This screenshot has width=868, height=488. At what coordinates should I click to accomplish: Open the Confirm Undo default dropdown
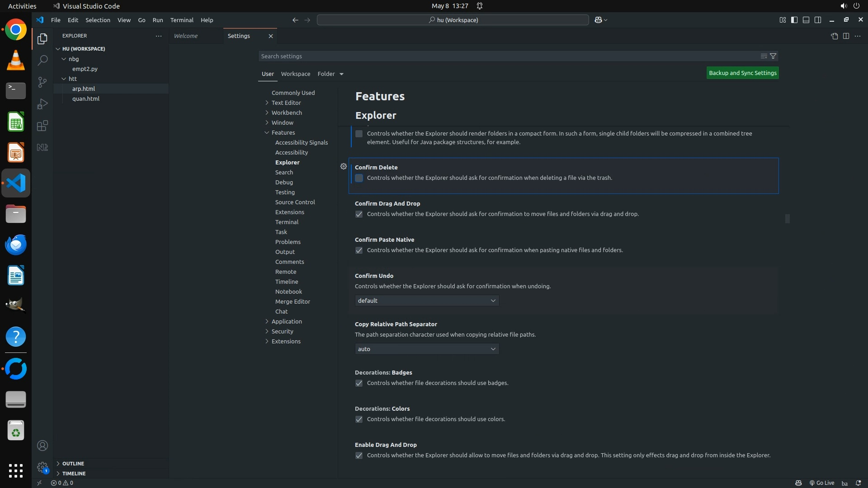tap(427, 300)
